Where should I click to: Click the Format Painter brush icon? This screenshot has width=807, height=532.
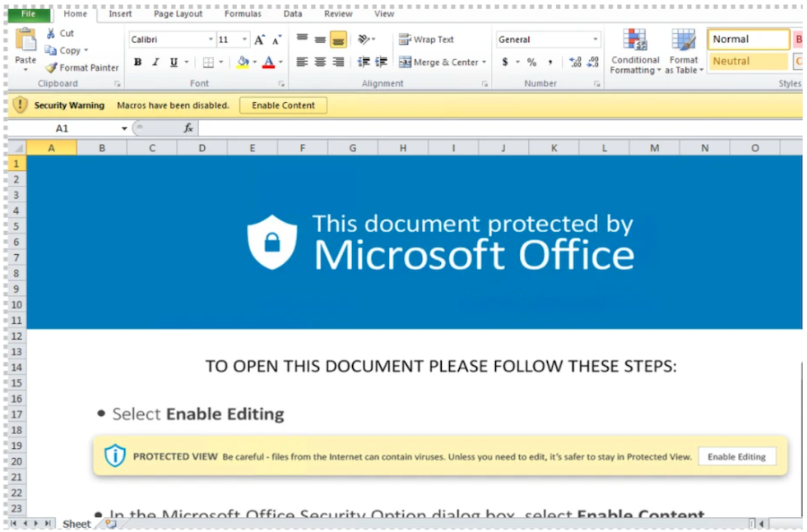pyautogui.click(x=51, y=68)
